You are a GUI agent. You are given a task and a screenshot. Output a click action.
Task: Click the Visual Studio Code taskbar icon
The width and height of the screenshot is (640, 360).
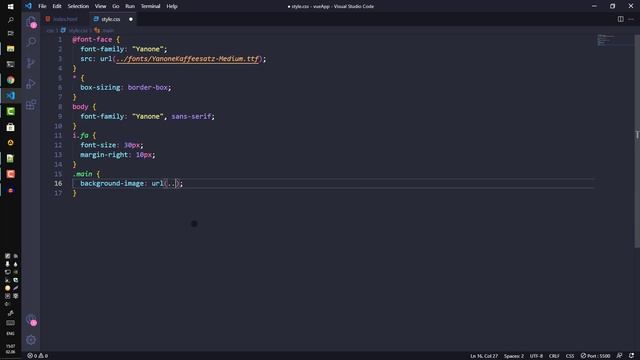[11, 96]
